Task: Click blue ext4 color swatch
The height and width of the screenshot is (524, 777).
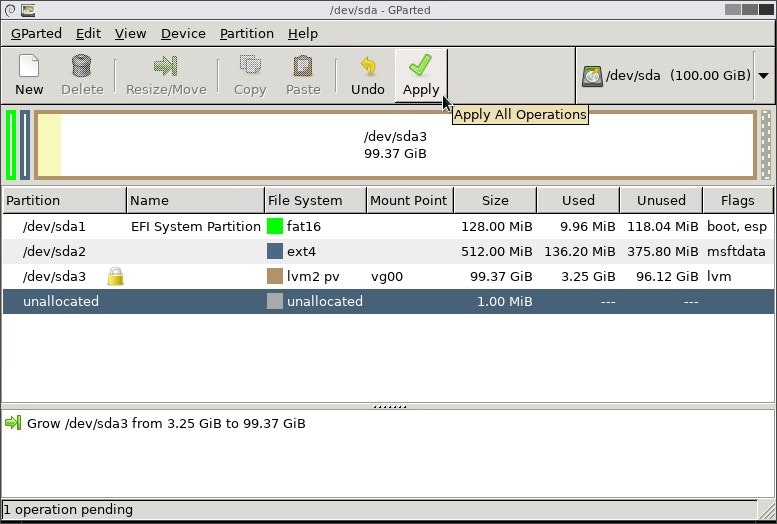Action: point(275,251)
